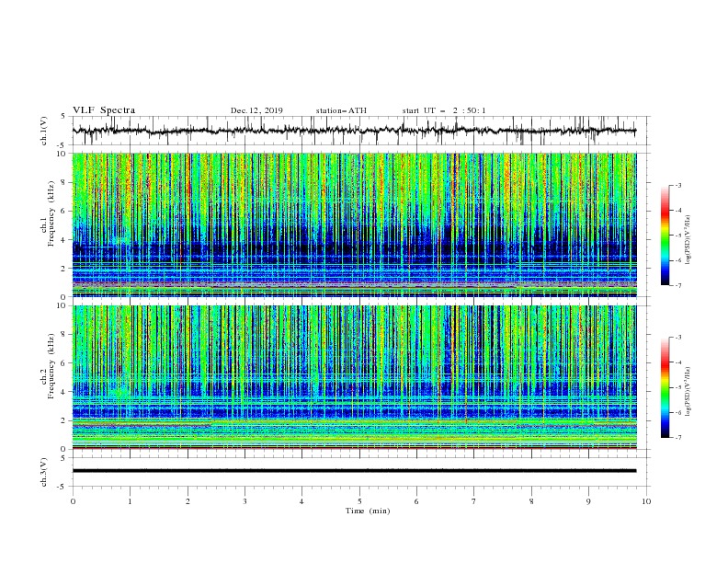The height and width of the screenshot is (563, 728).
Task: Click the '4' kHz tick on ch.2 axis
Action: point(64,392)
